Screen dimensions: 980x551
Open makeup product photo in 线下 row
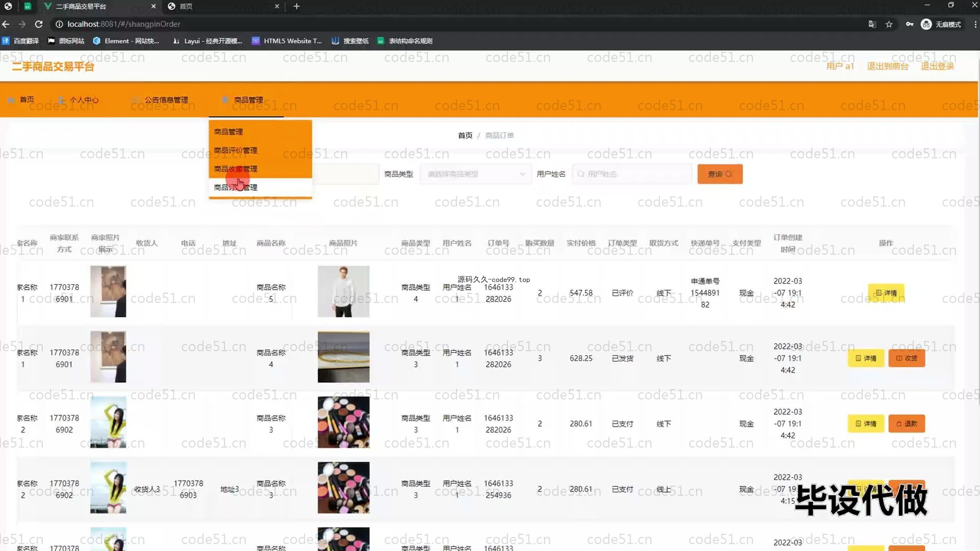click(343, 422)
